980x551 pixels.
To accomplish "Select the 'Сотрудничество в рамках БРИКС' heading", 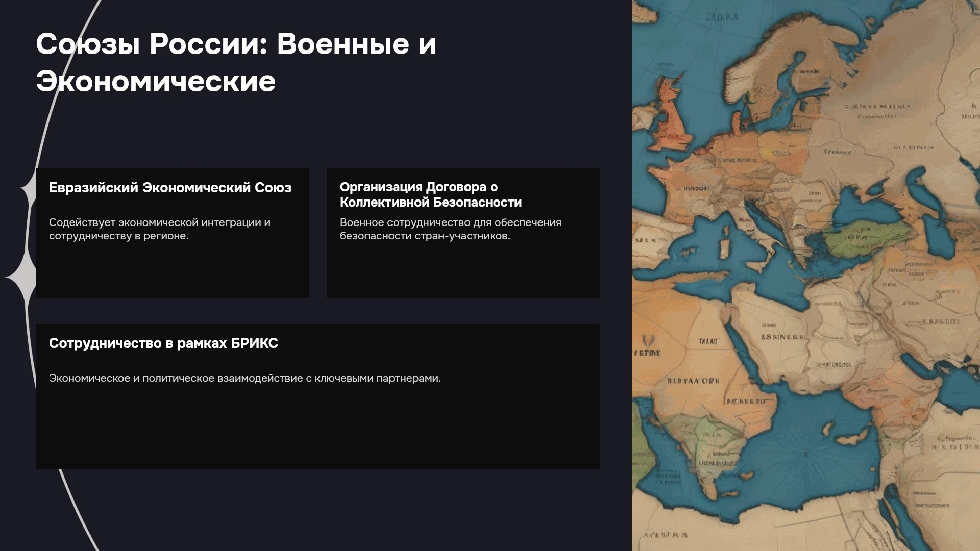I will point(163,343).
